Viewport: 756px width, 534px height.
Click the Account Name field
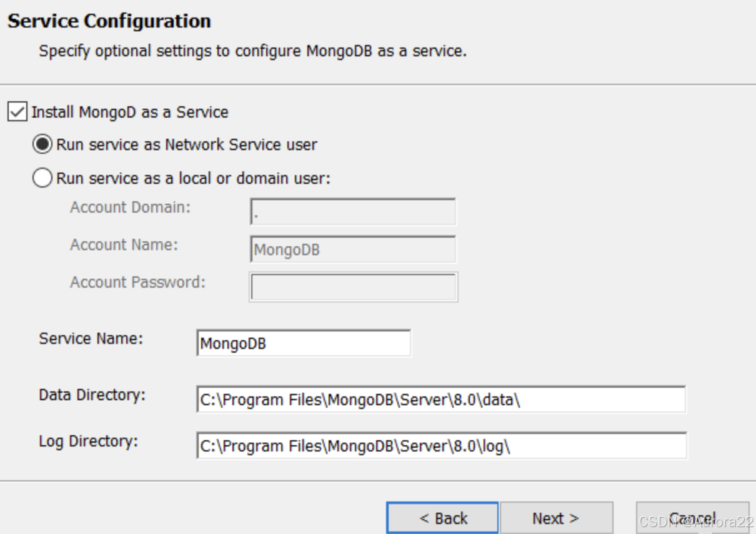[353, 249]
